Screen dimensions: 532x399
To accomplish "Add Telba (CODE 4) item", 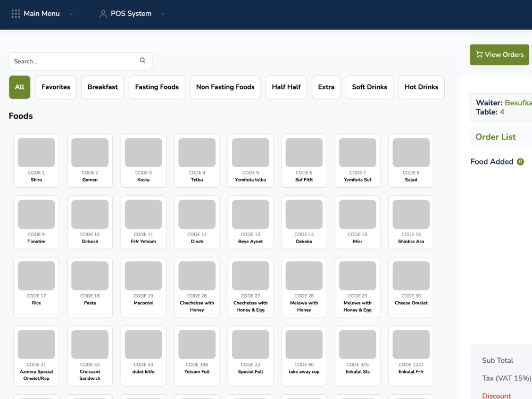I will [x=197, y=161].
